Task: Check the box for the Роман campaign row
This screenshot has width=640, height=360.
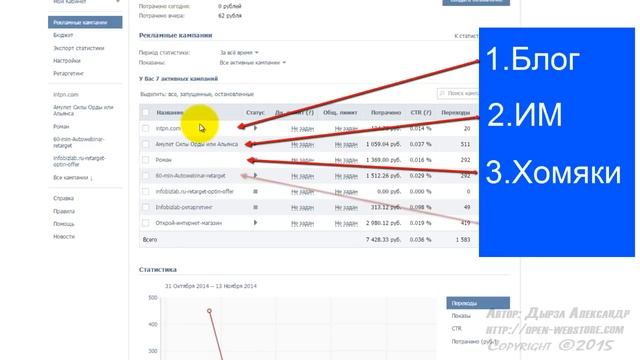Action: pos(146,160)
